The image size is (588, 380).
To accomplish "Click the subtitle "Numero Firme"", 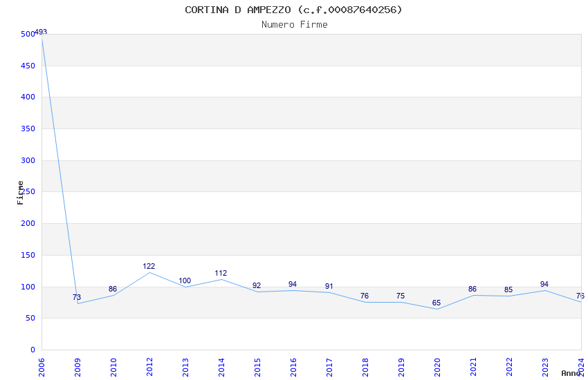I will [x=295, y=24].
